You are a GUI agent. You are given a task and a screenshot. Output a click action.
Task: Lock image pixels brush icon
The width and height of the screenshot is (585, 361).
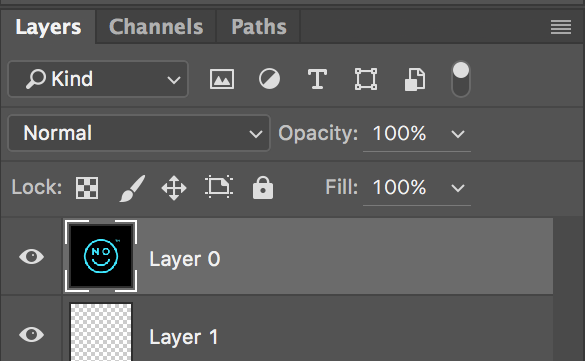point(132,188)
